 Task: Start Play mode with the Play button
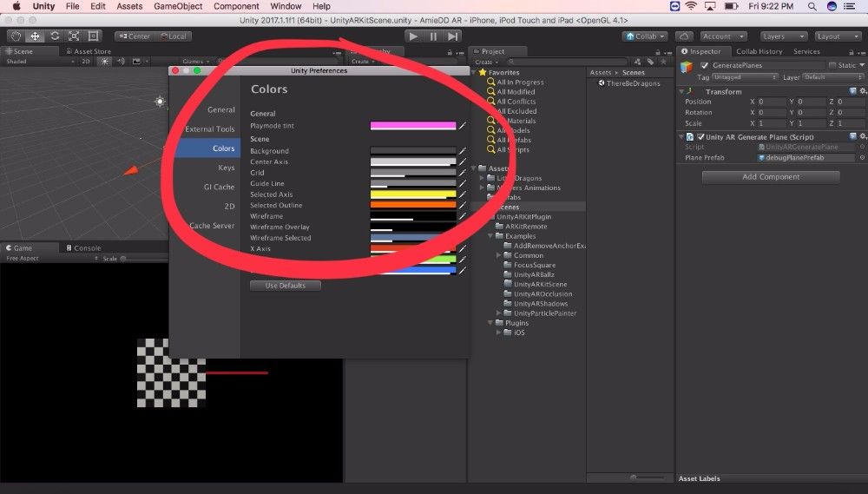[x=413, y=36]
